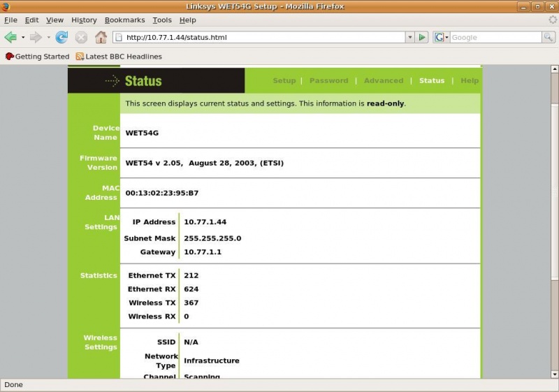Click the green Go button
The height and width of the screenshot is (392, 559).
[422, 37]
